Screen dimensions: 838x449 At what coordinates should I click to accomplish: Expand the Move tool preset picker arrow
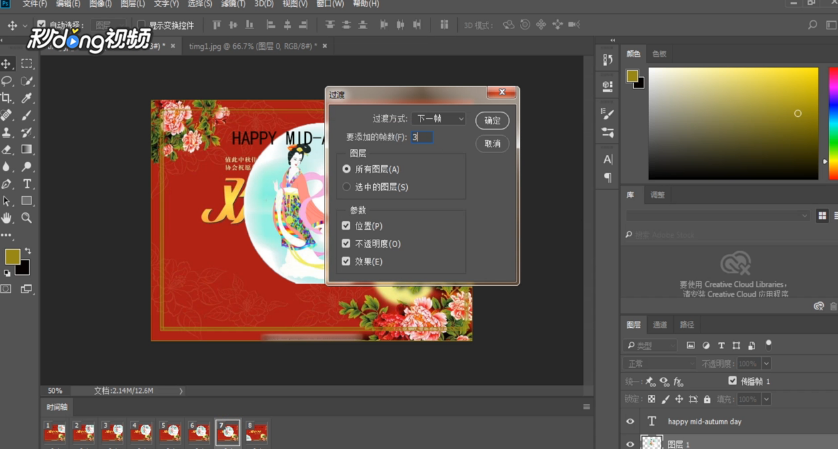point(25,25)
